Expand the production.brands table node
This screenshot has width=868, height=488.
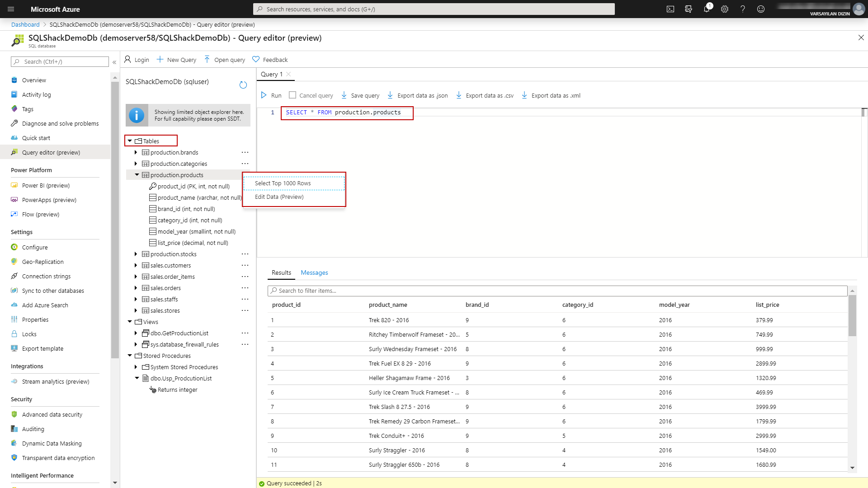pos(136,152)
